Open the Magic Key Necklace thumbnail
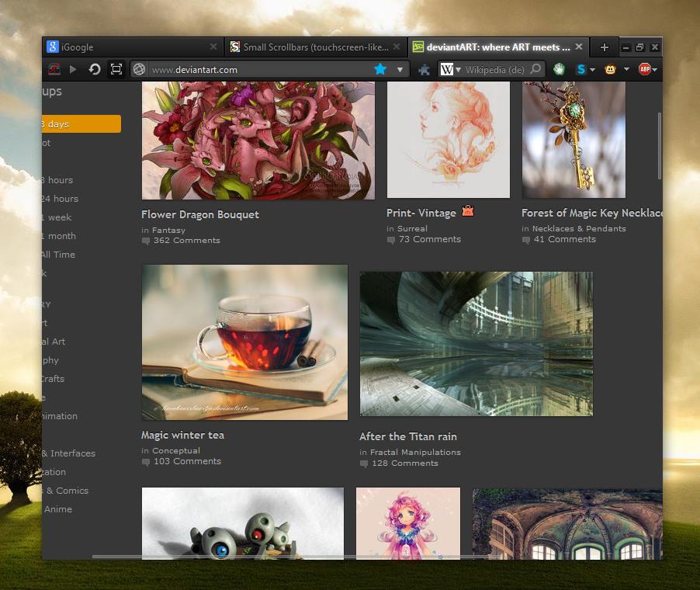This screenshot has height=590, width=700. coord(574,140)
